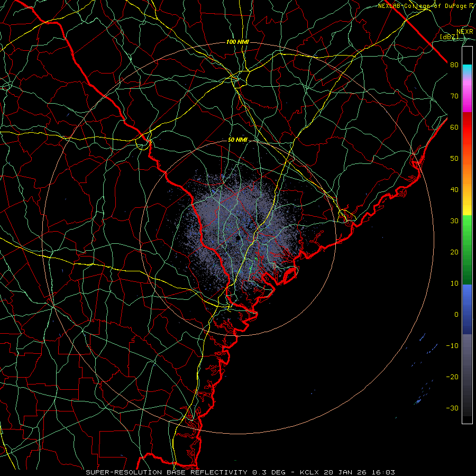Viewport: 476px width, 476px height.
Task: Click the 50 value on the dBZ scale
Action: [x=454, y=159]
